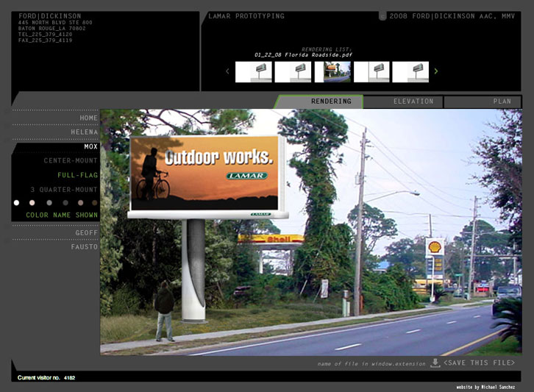
Task: Pick the light pink color swatch dot
Action: pyautogui.click(x=32, y=203)
